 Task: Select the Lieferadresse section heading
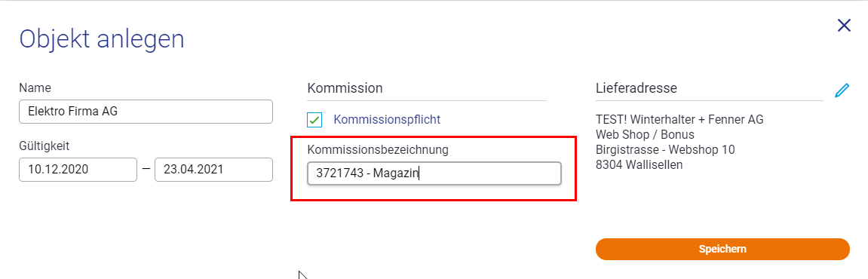tap(636, 88)
